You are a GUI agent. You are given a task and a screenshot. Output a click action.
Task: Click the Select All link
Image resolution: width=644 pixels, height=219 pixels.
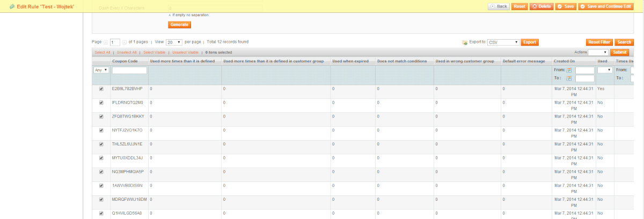[x=103, y=53]
